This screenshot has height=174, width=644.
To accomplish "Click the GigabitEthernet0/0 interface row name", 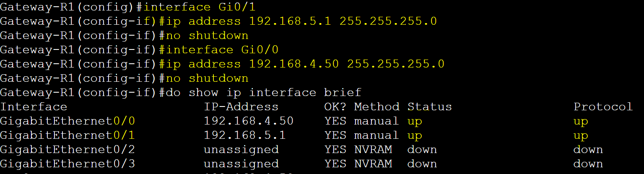I will (68, 121).
